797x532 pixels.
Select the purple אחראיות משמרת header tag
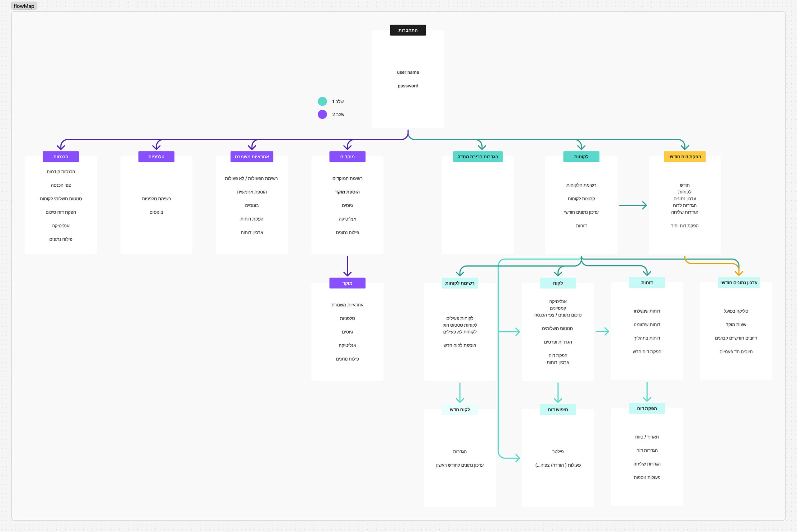(x=252, y=157)
